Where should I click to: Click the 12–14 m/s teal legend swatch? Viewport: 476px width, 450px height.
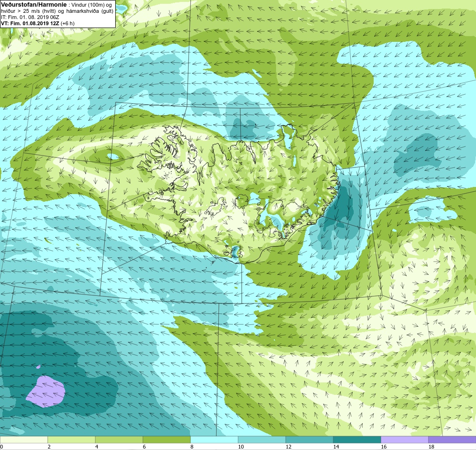(x=309, y=440)
